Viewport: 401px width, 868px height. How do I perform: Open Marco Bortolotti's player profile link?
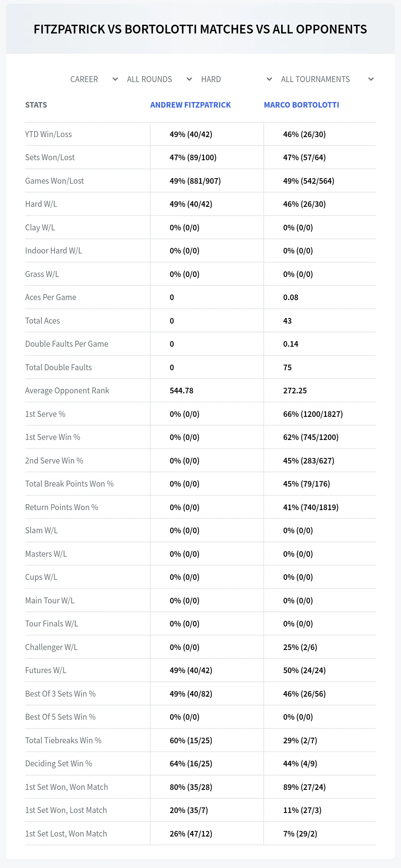click(301, 105)
